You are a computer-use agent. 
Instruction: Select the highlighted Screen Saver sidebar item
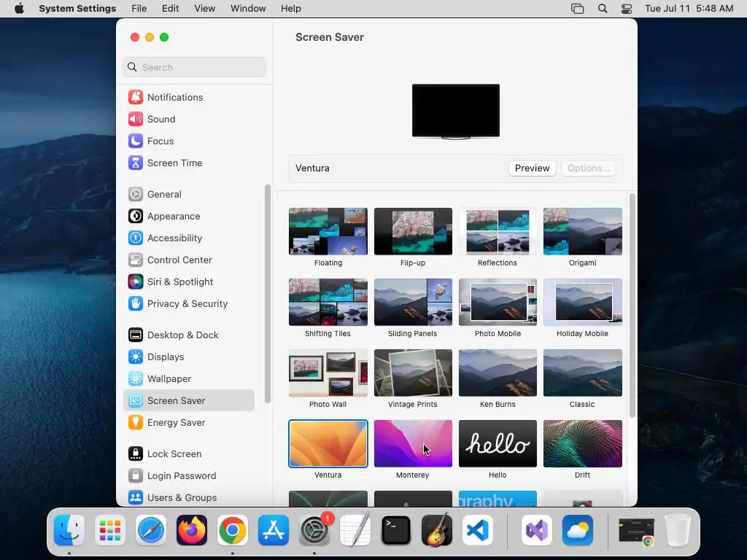click(x=189, y=401)
